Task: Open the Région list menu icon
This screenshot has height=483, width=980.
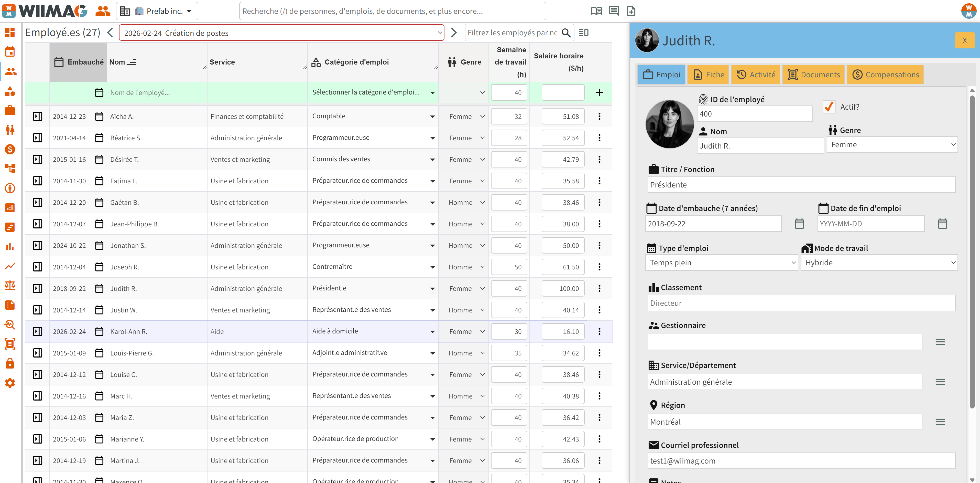Action: 940,422
